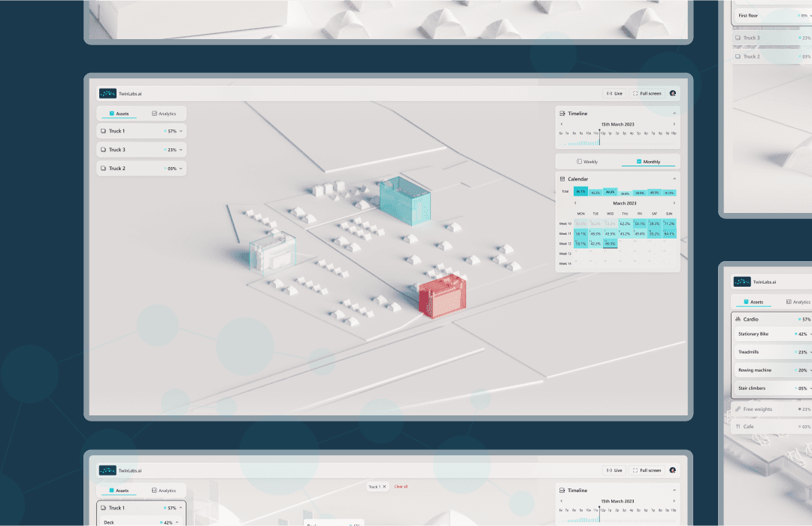Collapse the Timeline panel in the site map window

(x=674, y=113)
